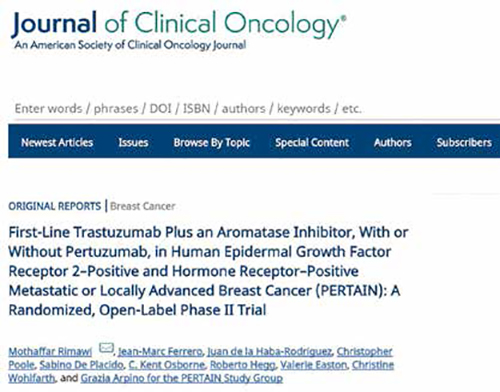This screenshot has width=500, height=392.
Task: Click the search words/phrases input field
Action: (253, 108)
